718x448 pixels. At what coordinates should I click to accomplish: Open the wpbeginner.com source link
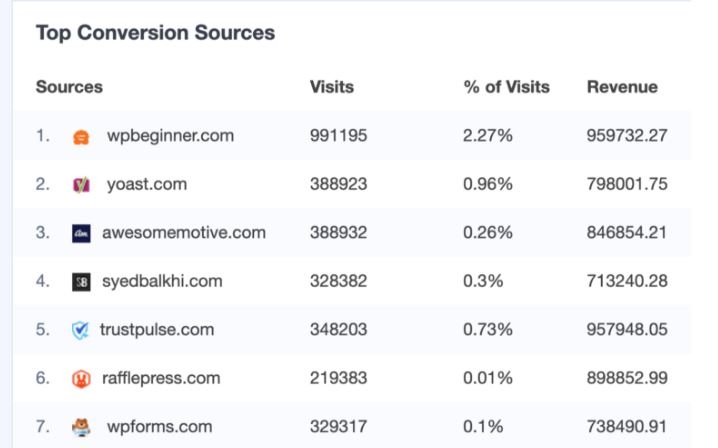coord(170,136)
